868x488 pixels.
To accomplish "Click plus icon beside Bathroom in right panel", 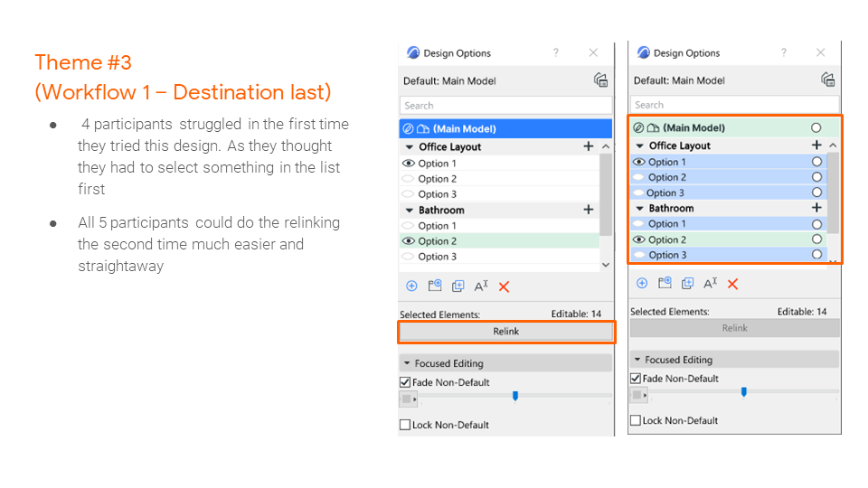I will [816, 208].
